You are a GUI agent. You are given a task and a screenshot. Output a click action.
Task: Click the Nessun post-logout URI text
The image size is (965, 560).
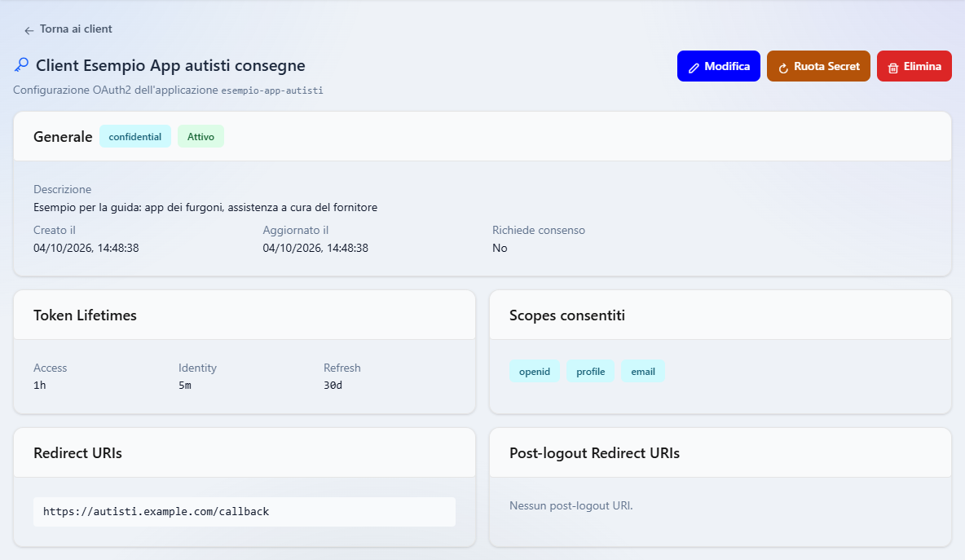tap(571, 506)
